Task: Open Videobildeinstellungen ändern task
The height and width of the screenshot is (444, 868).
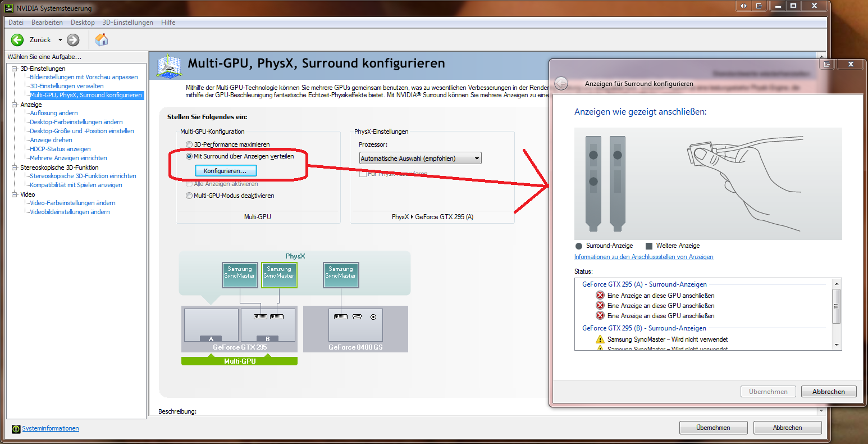Action: click(70, 212)
